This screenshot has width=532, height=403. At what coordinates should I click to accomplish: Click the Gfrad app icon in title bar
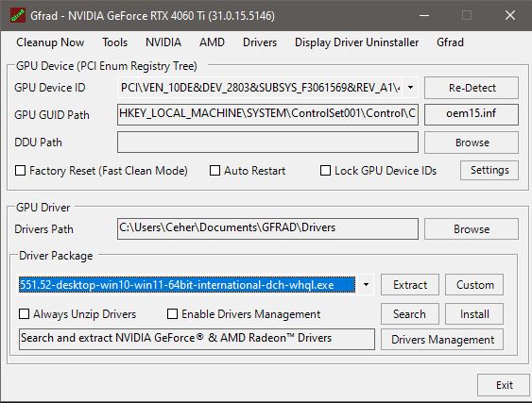coord(18,16)
